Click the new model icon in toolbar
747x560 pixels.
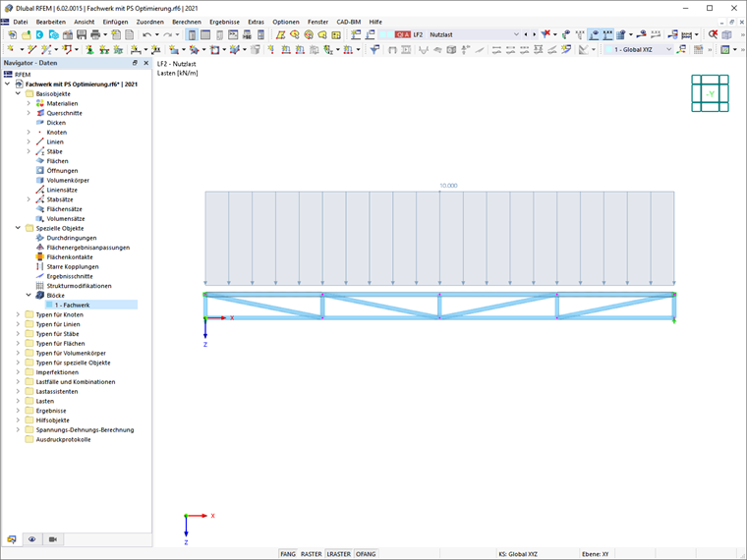tap(12, 34)
